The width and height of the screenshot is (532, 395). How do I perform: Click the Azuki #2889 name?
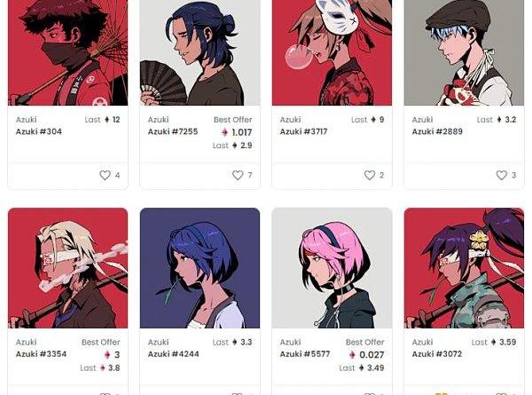[437, 131]
